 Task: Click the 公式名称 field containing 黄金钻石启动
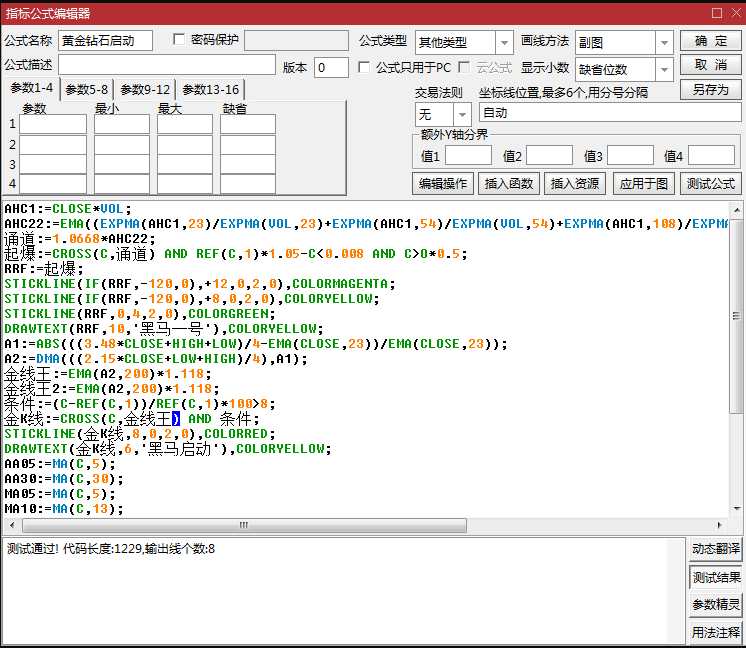click(x=105, y=40)
